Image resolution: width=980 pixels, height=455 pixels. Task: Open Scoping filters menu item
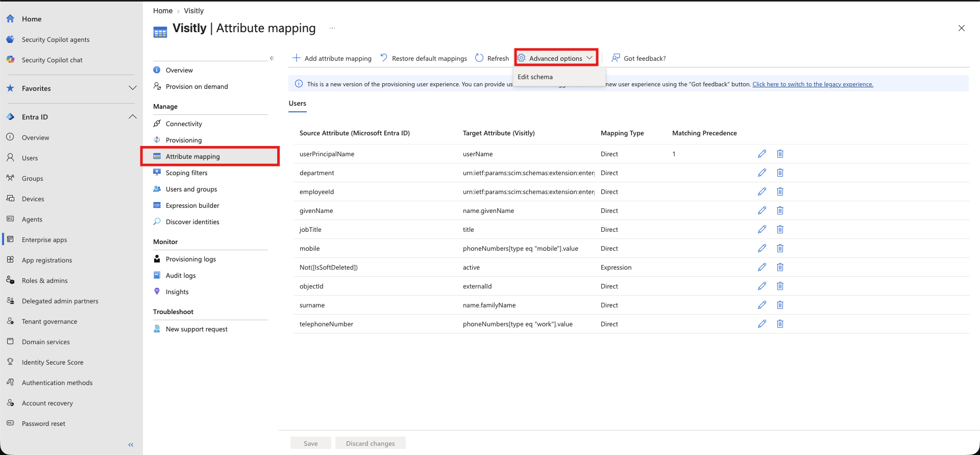pyautogui.click(x=187, y=173)
